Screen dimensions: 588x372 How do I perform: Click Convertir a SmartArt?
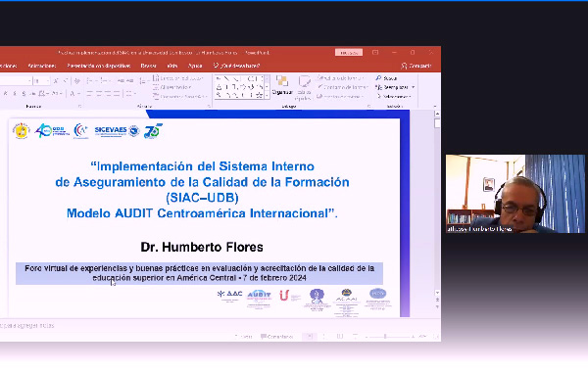[x=180, y=96]
